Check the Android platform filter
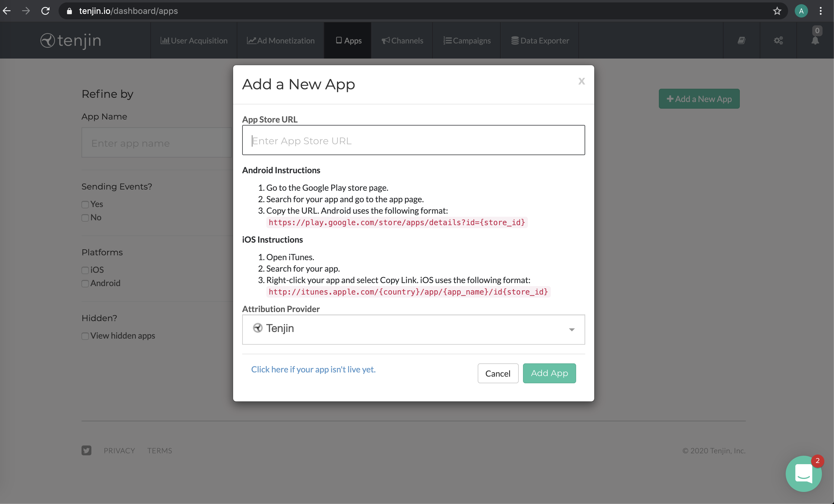Screen dimensions: 834x504 pos(85,284)
